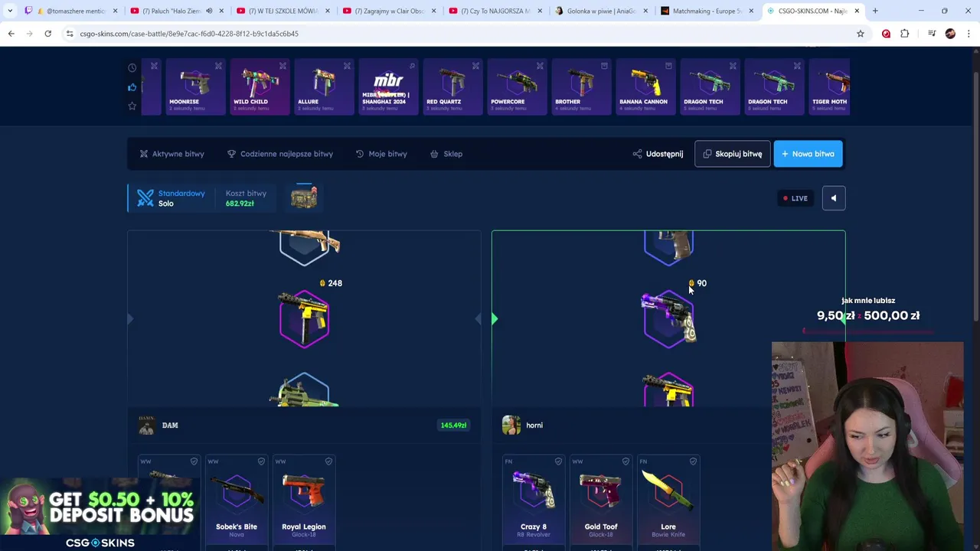This screenshot has height=551, width=980.
Task: Mute the Paluch tab via speaker icon
Action: coord(209,11)
